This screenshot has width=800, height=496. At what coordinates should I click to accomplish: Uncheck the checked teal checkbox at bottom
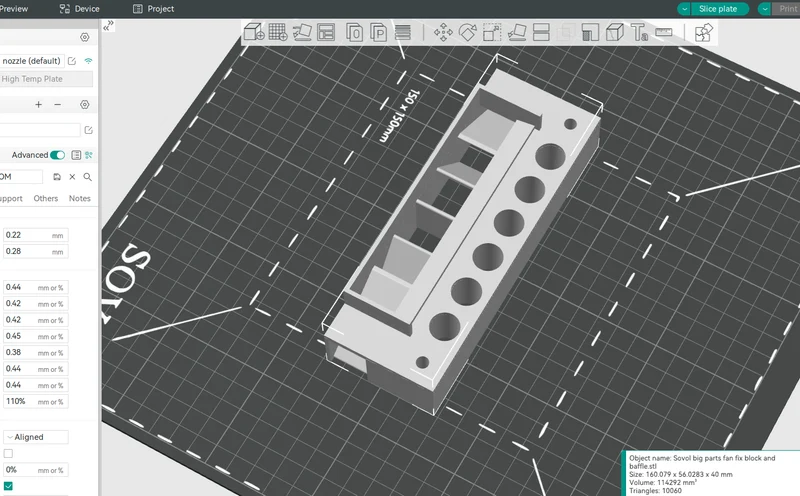[x=8, y=486]
